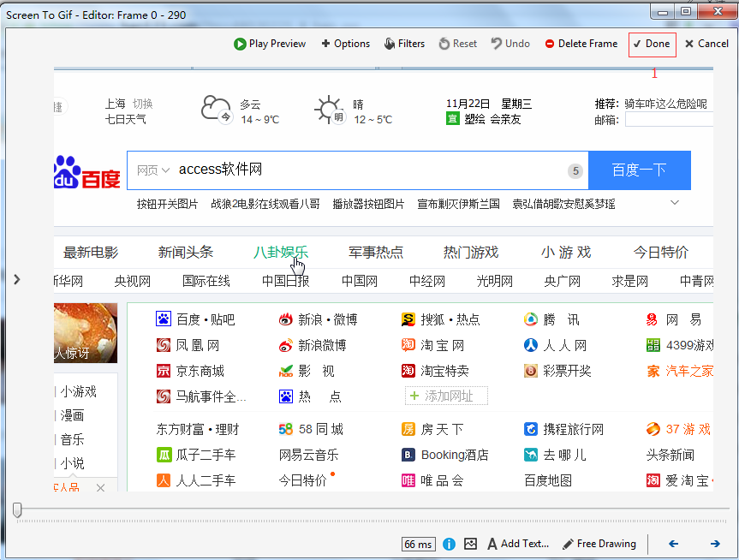
Task: Open the Options menu
Action: point(346,44)
